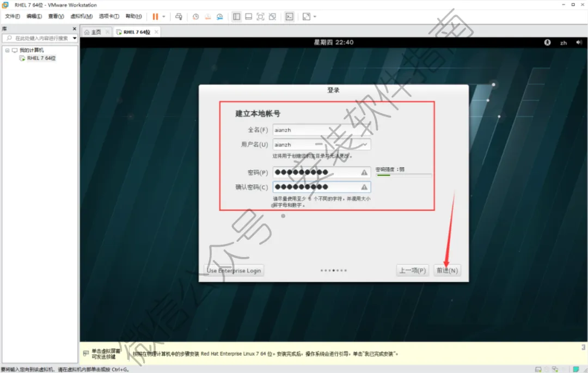Click the revert to snapshot icon

coord(208,16)
